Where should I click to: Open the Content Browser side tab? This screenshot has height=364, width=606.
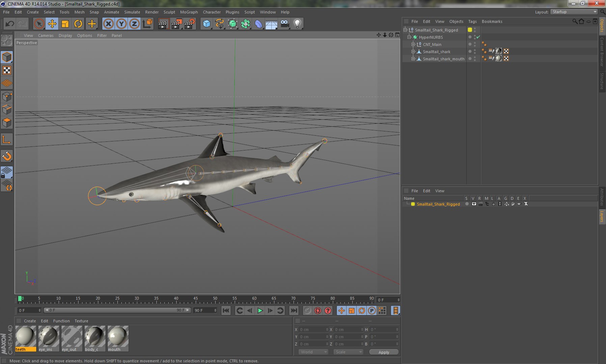[602, 52]
